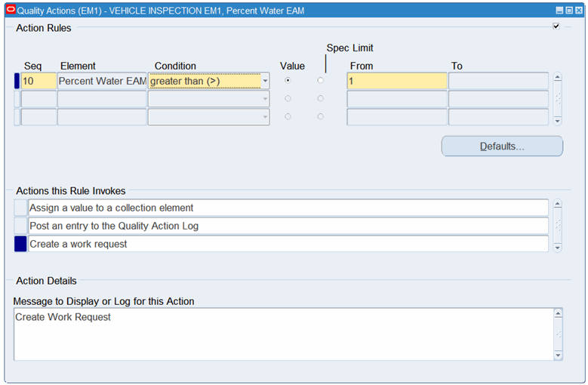Select the Value radio button in first row
The width and height of the screenshot is (588, 385).
288,81
